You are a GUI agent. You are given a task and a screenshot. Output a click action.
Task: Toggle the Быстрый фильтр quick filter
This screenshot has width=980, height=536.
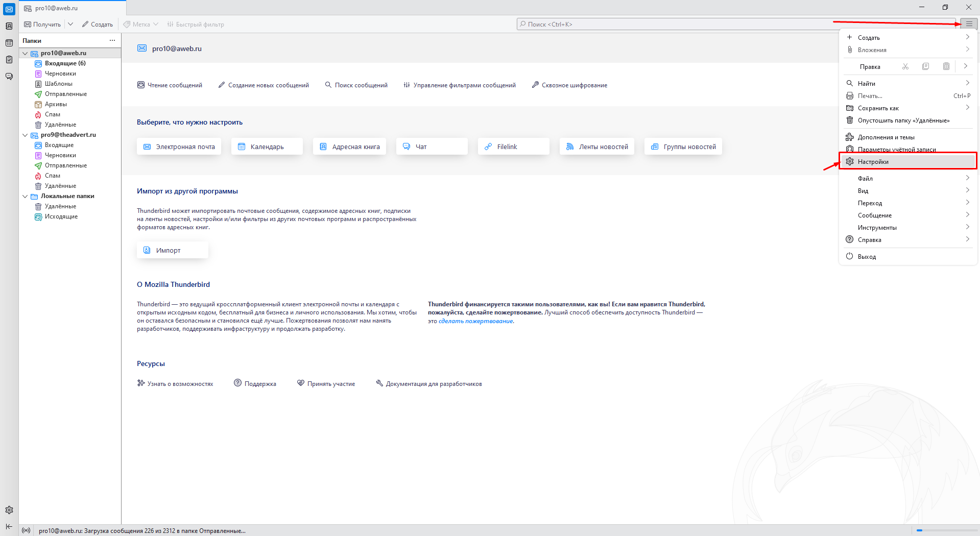click(196, 24)
